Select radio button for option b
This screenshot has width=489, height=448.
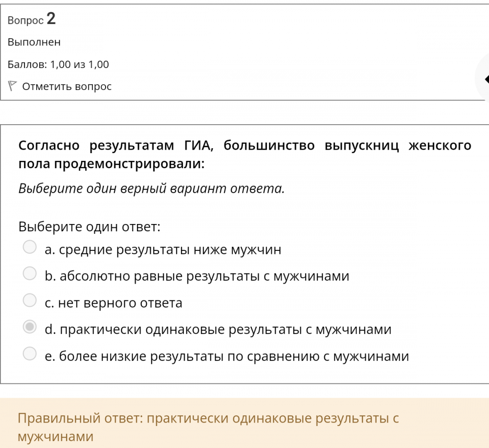[30, 274]
